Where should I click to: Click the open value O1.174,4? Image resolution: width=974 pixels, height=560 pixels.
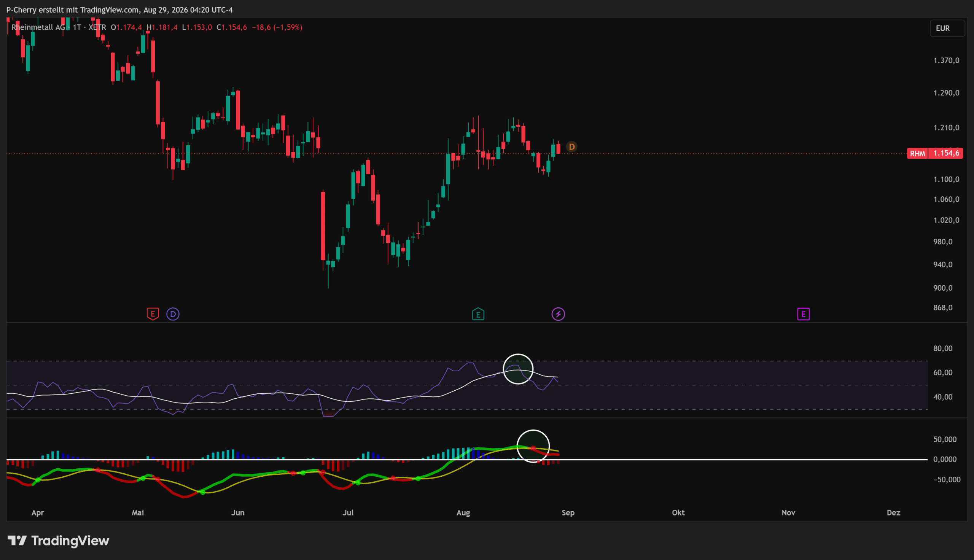click(x=126, y=27)
